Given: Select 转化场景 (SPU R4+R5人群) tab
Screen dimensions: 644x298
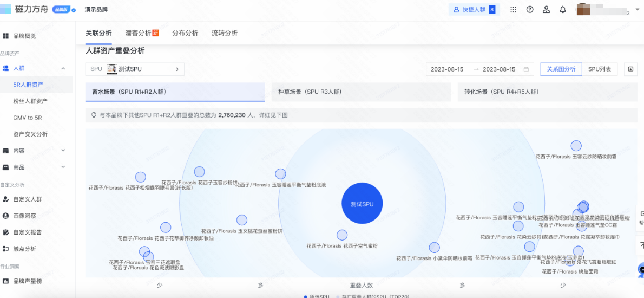Looking at the screenshot, I should point(548,92).
